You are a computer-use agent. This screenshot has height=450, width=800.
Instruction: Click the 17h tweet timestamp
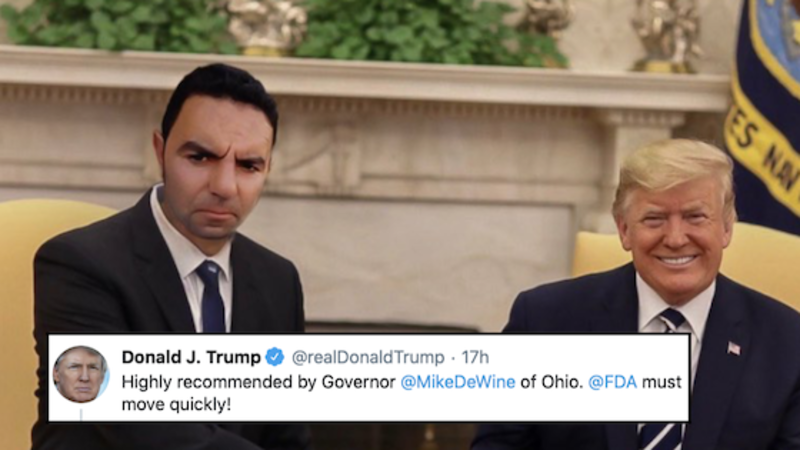[475, 357]
